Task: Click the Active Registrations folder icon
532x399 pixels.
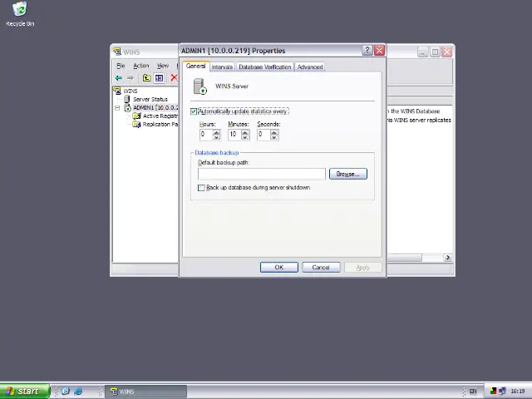Action: [136, 116]
